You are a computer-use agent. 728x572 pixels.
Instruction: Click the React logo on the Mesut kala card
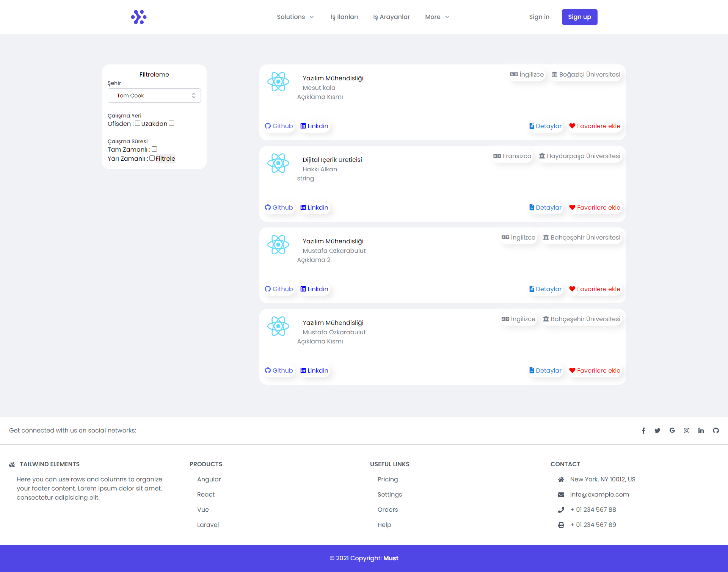[x=278, y=81]
